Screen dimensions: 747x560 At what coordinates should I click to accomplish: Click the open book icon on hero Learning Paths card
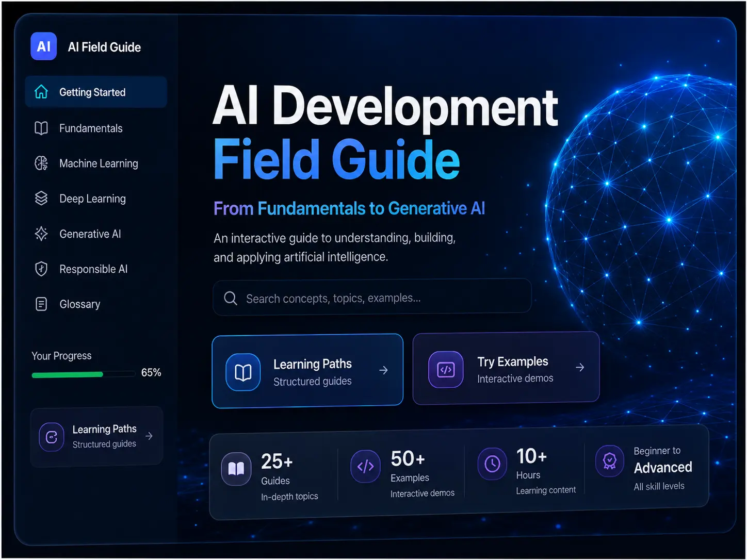243,372
